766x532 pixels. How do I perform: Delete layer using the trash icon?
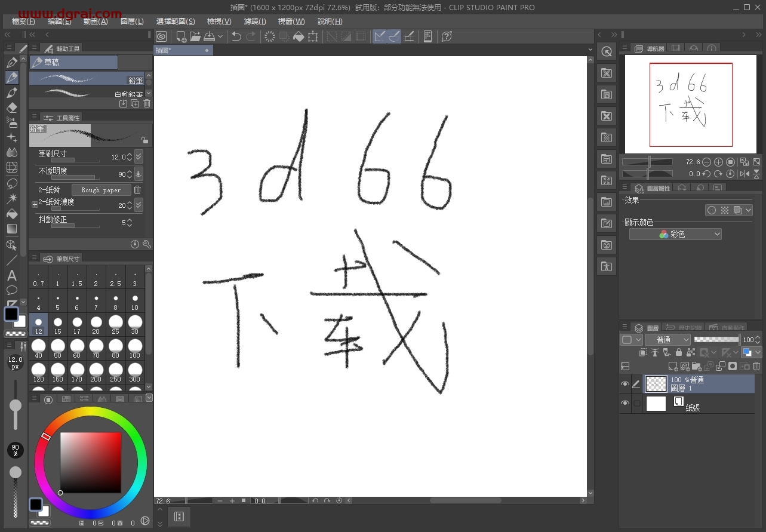[x=756, y=366]
